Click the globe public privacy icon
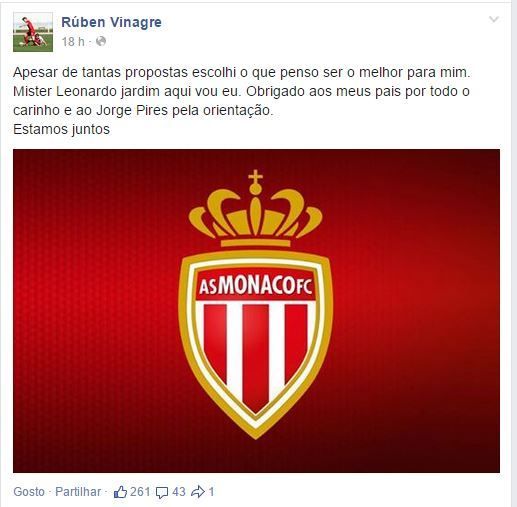 (x=101, y=41)
